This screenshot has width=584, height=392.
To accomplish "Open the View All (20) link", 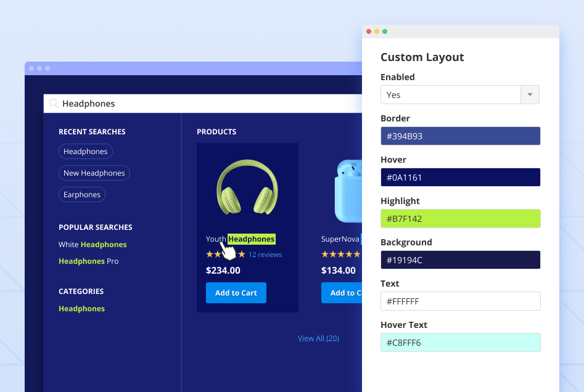I will click(318, 338).
